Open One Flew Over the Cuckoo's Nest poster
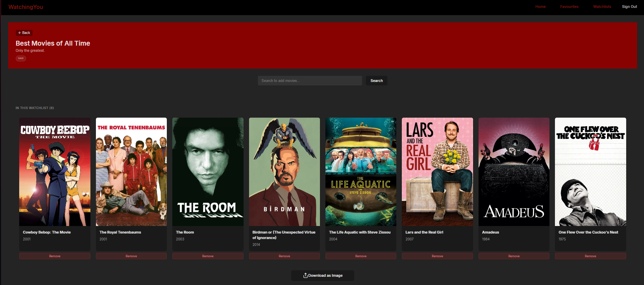Image resolution: width=644 pixels, height=285 pixels. (591, 172)
